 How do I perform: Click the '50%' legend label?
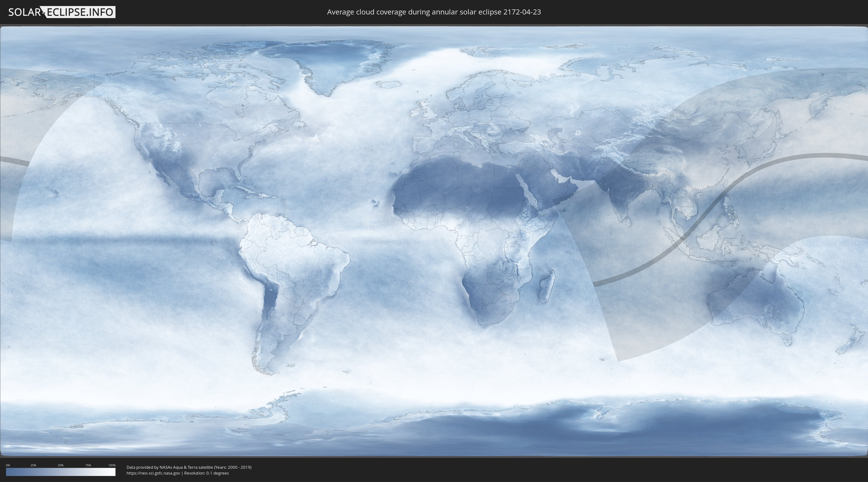click(x=61, y=465)
